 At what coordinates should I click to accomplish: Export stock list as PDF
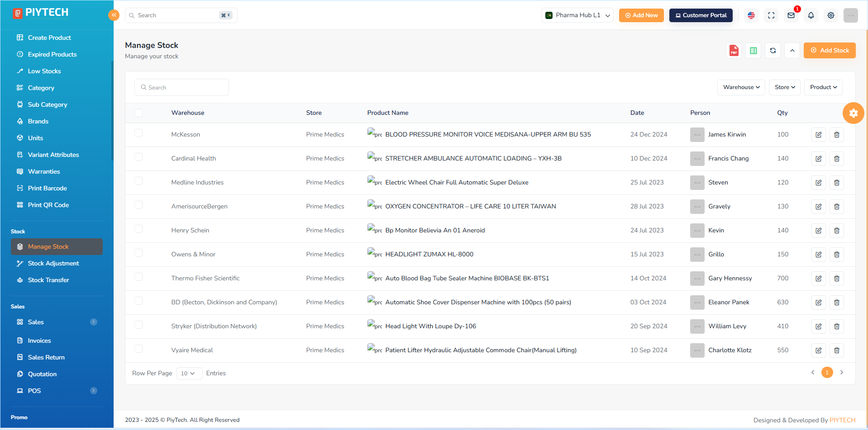tap(734, 51)
